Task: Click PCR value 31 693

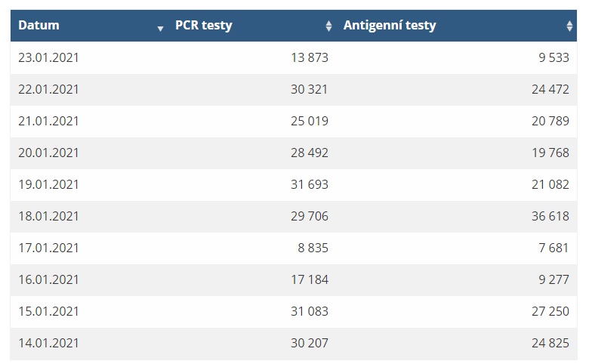Action: coord(310,184)
